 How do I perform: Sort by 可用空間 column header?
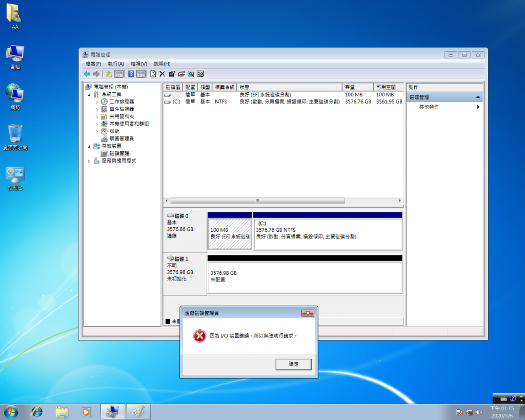coord(388,87)
